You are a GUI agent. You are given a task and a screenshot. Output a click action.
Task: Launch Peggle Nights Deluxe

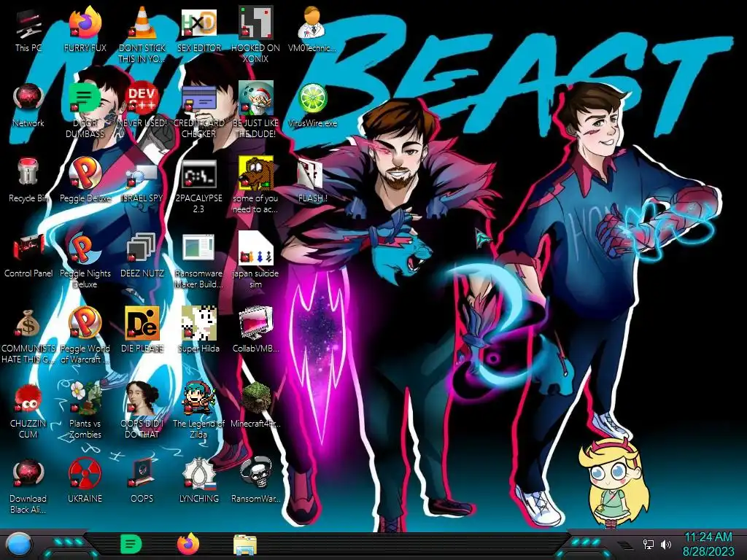[85, 249]
